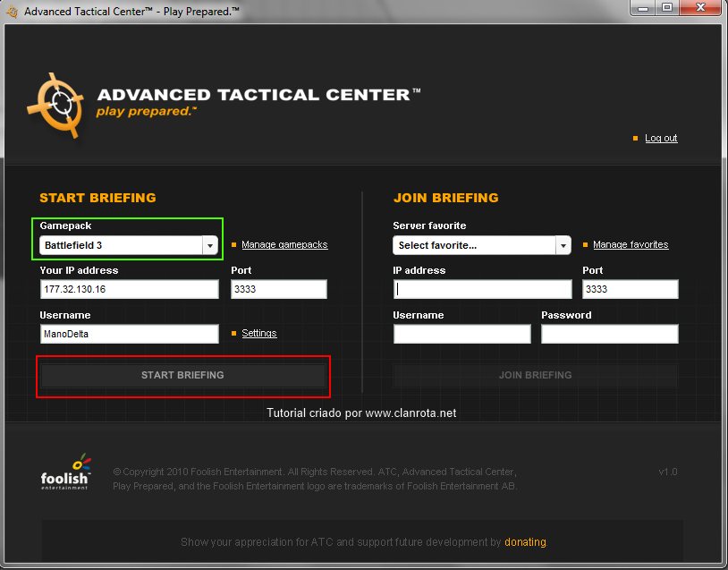Click the Advanced Tactical Center crosshair logo
The image size is (728, 570).
(55, 105)
